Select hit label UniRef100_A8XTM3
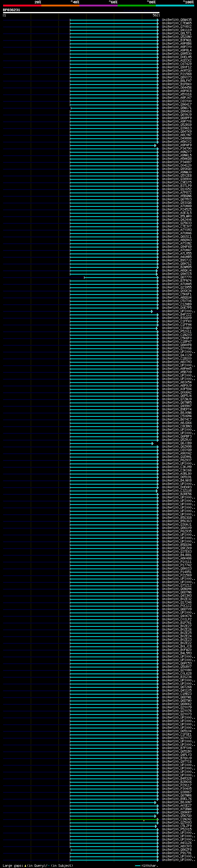Viewport: 197px width, 868px height. pyautogui.click(x=177, y=362)
